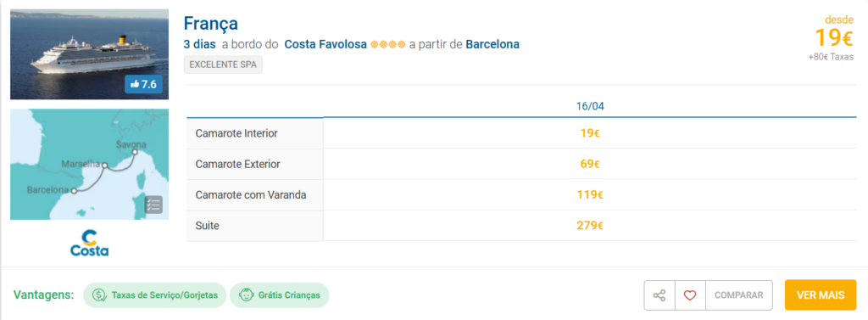Click the Costa cruise line logo
The width and height of the screenshot is (868, 320).
coord(89,243)
